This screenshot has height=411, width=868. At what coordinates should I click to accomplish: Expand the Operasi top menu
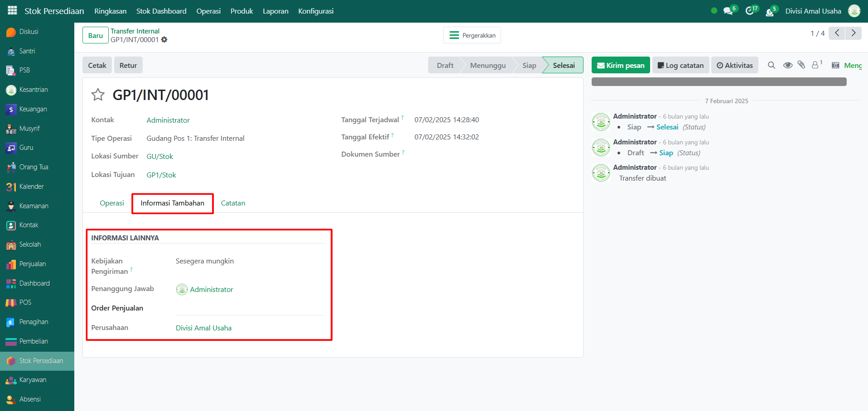tap(208, 11)
